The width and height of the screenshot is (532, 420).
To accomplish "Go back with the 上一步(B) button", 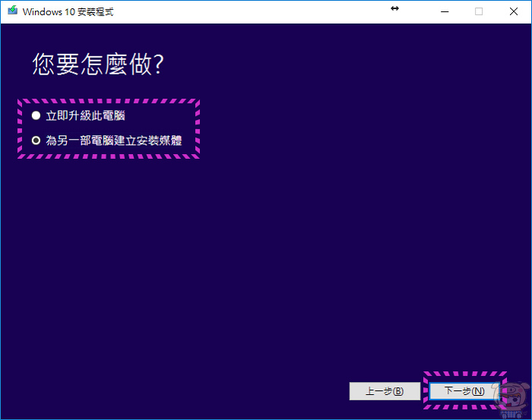I will [x=385, y=391].
